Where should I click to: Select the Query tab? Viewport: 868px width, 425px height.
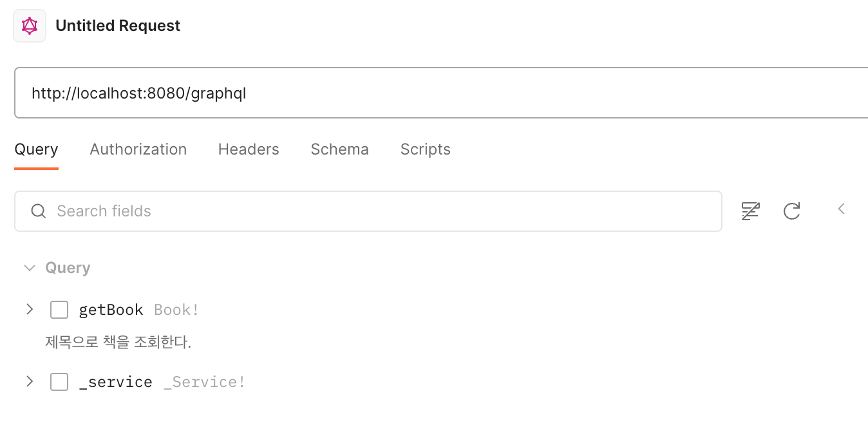(x=36, y=149)
